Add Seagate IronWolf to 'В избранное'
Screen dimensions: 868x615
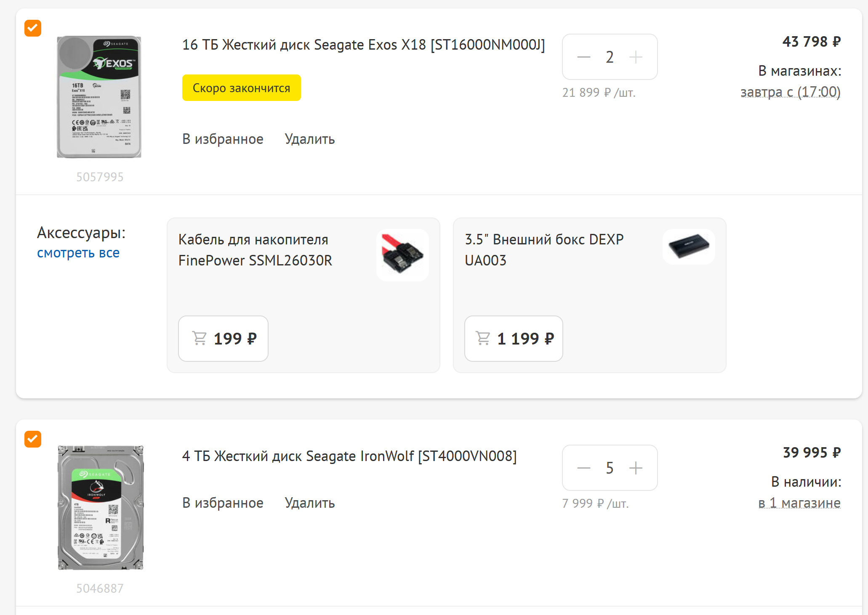[x=223, y=503]
